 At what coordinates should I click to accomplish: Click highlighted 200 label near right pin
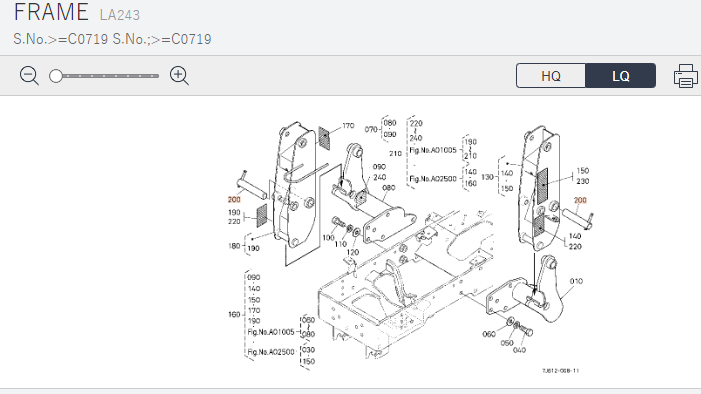click(580, 200)
